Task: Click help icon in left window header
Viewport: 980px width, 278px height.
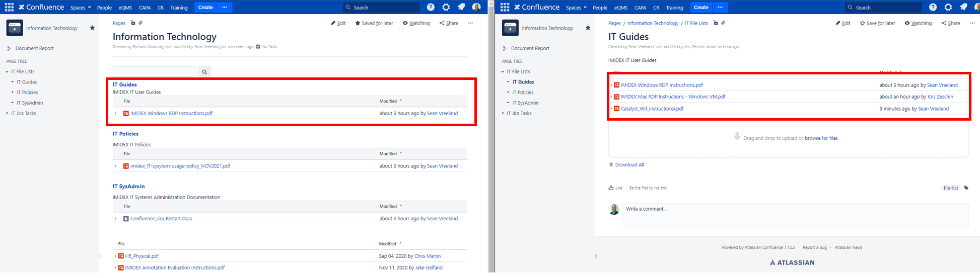Action: click(x=431, y=8)
